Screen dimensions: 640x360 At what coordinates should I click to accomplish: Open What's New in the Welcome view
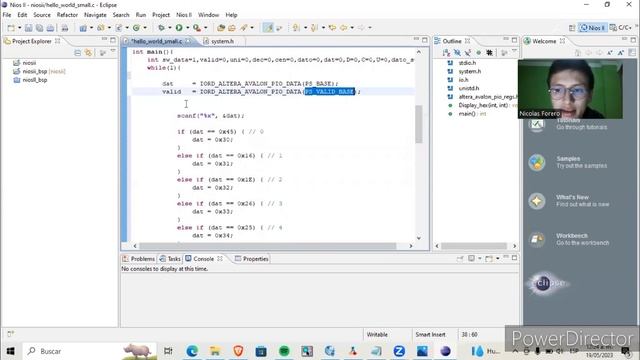(568, 200)
